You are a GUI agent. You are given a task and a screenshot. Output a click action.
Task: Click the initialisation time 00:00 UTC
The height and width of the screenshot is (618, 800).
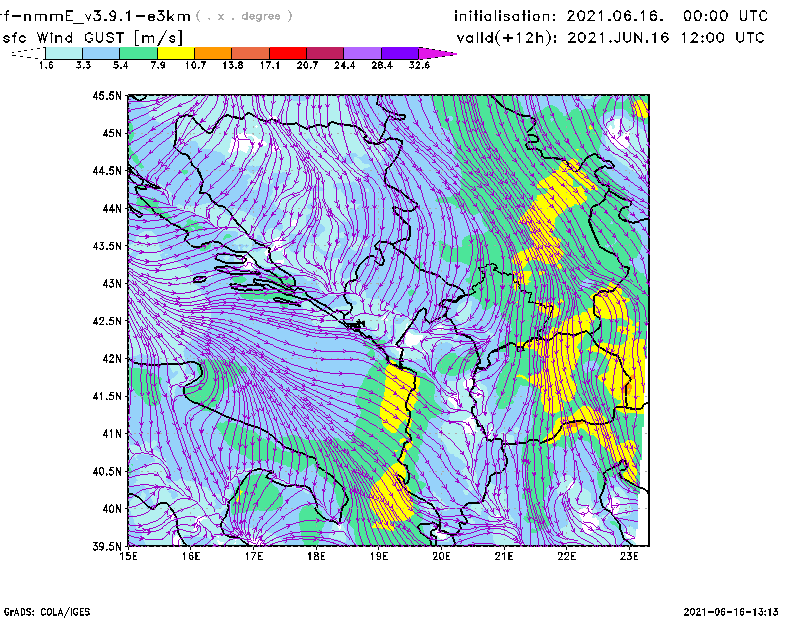click(726, 16)
